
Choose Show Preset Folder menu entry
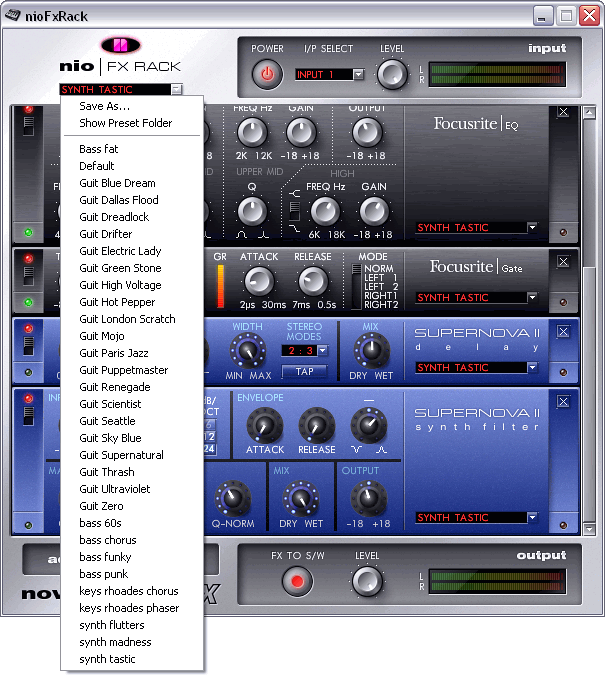click(132, 123)
